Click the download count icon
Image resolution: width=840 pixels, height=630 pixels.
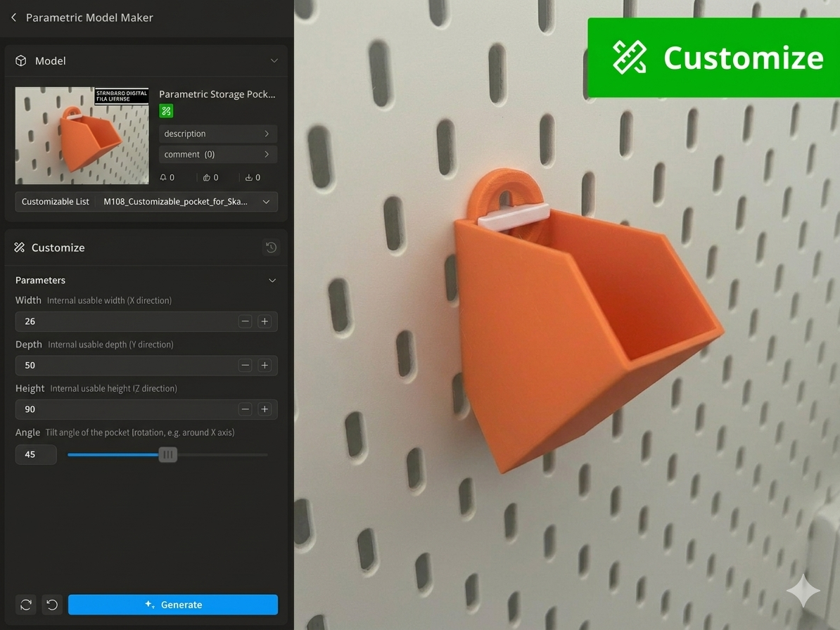point(248,177)
